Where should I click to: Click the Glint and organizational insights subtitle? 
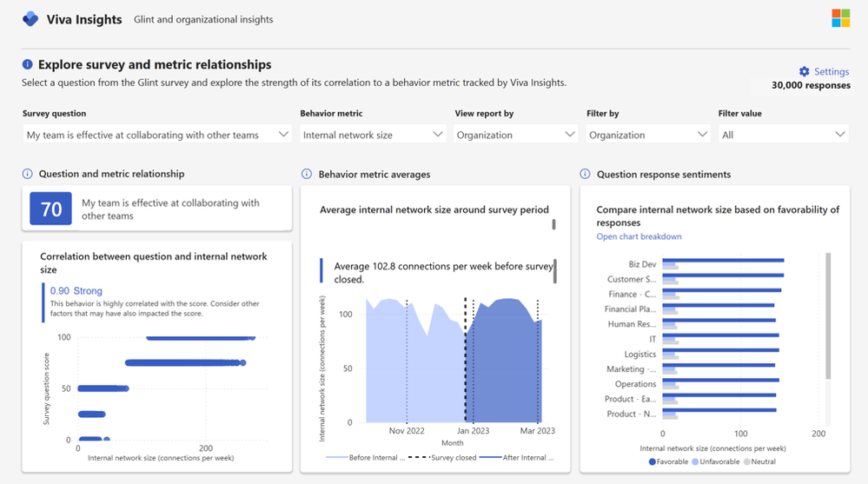(203, 19)
